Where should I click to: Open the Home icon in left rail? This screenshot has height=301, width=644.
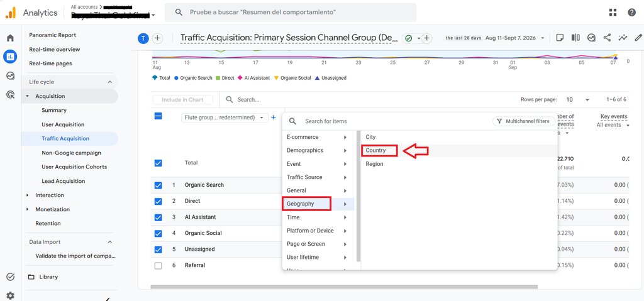pyautogui.click(x=10, y=38)
